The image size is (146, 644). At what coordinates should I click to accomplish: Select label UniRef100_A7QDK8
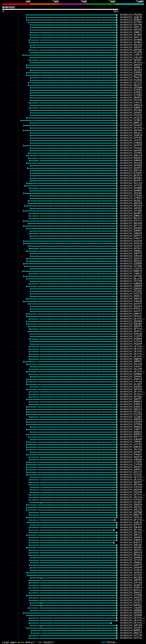131,339
